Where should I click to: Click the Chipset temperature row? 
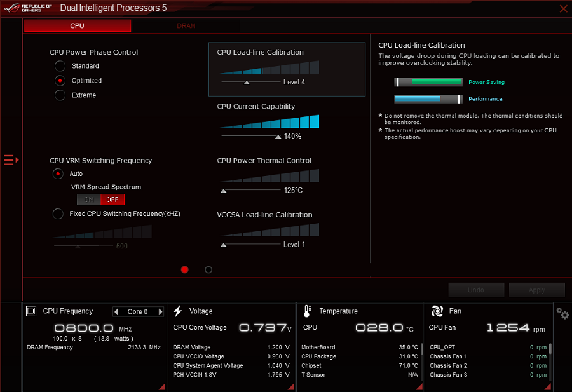pyautogui.click(x=360, y=365)
